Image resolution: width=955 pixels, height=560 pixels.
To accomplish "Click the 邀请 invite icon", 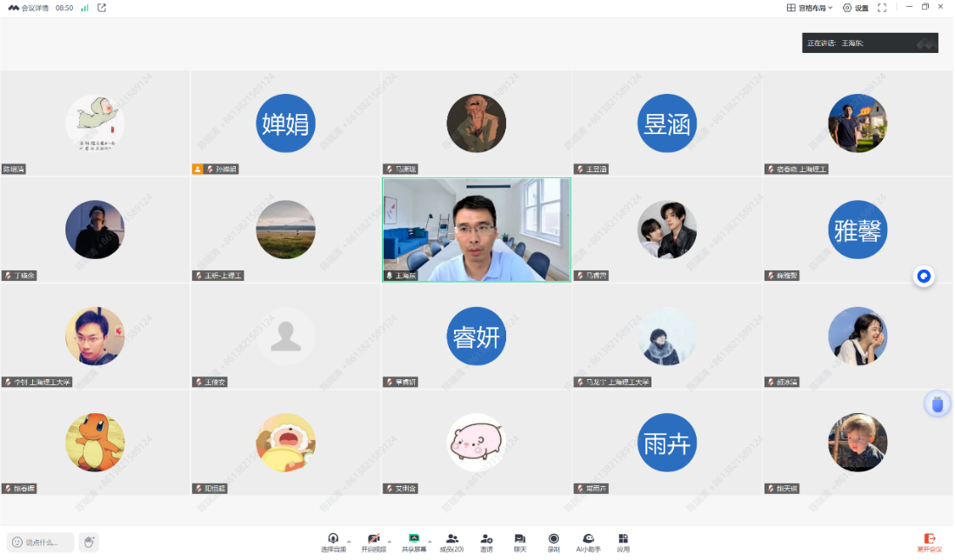I will (x=486, y=539).
